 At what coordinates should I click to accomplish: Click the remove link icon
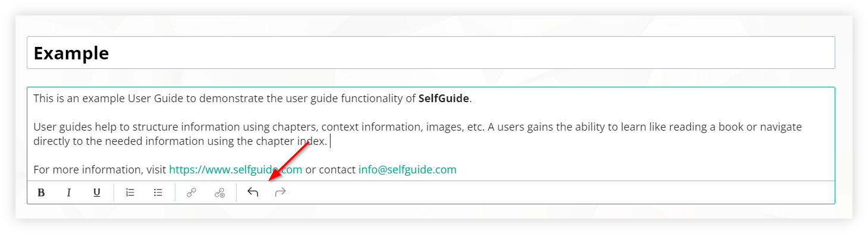(219, 192)
